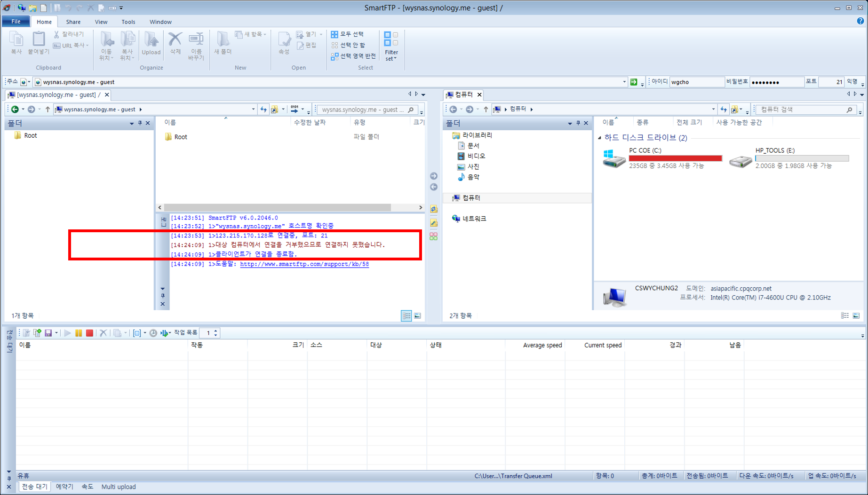This screenshot has width=868, height=495.
Task: Open the smartftp.com support kb link
Action: click(304, 264)
